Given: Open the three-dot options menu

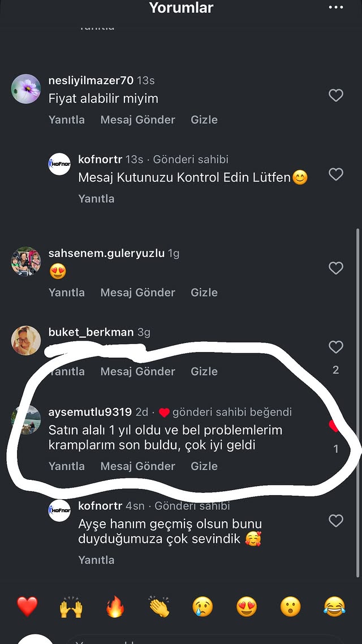Looking at the screenshot, I should pyautogui.click(x=335, y=8).
